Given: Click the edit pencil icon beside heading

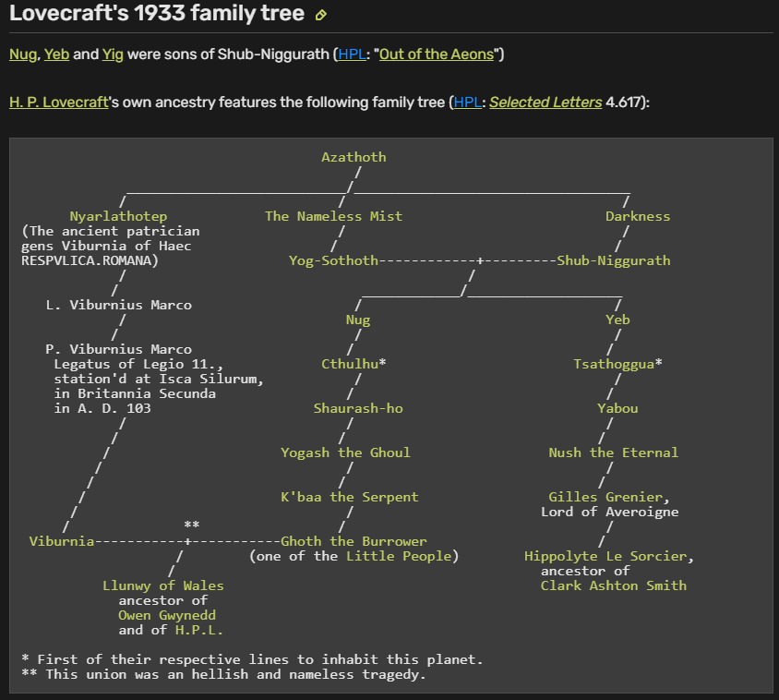Looking at the screenshot, I should (321, 15).
